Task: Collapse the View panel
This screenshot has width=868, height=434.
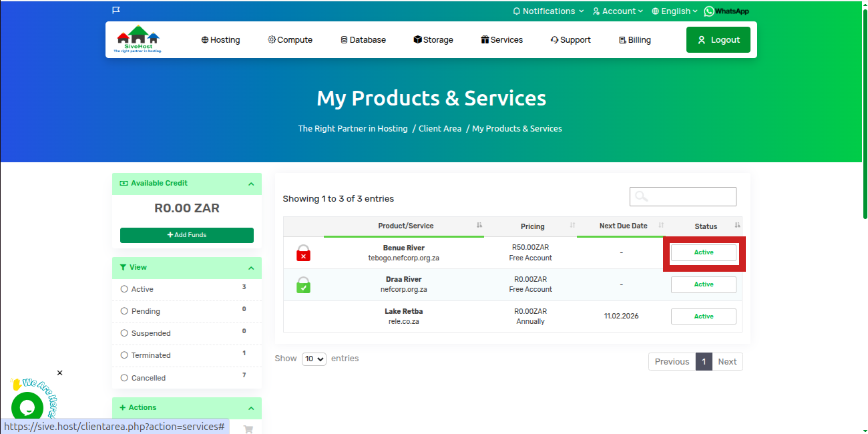Action: point(251,268)
